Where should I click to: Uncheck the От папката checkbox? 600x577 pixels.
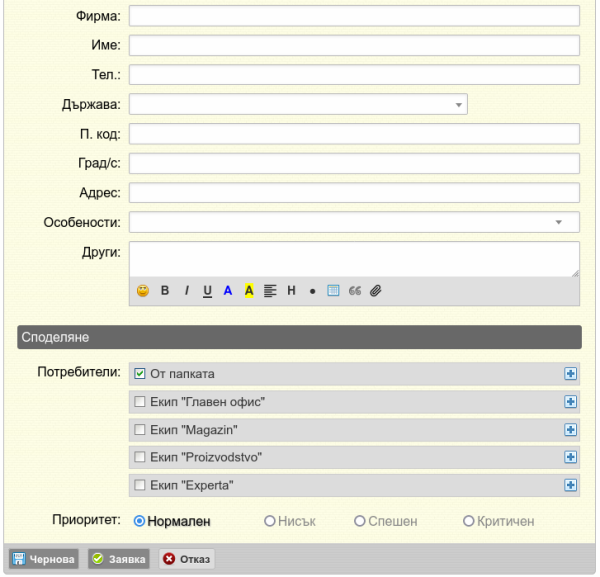pyautogui.click(x=140, y=374)
